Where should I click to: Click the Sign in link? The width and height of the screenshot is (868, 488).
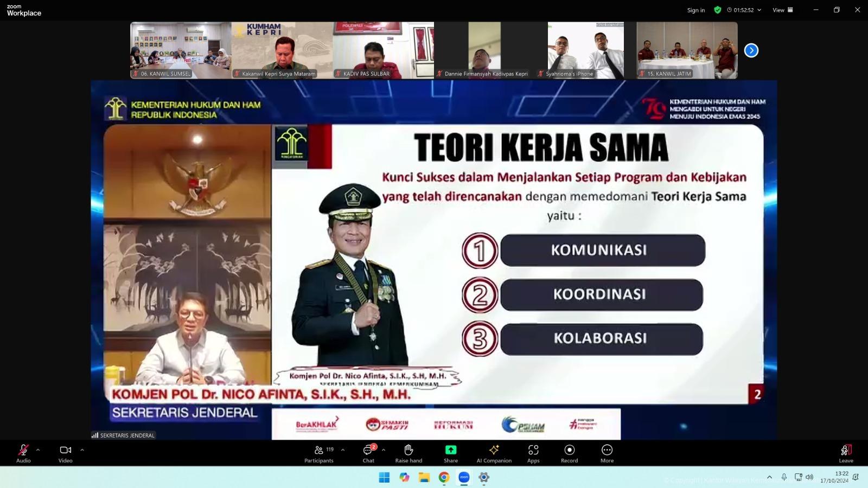pos(695,10)
